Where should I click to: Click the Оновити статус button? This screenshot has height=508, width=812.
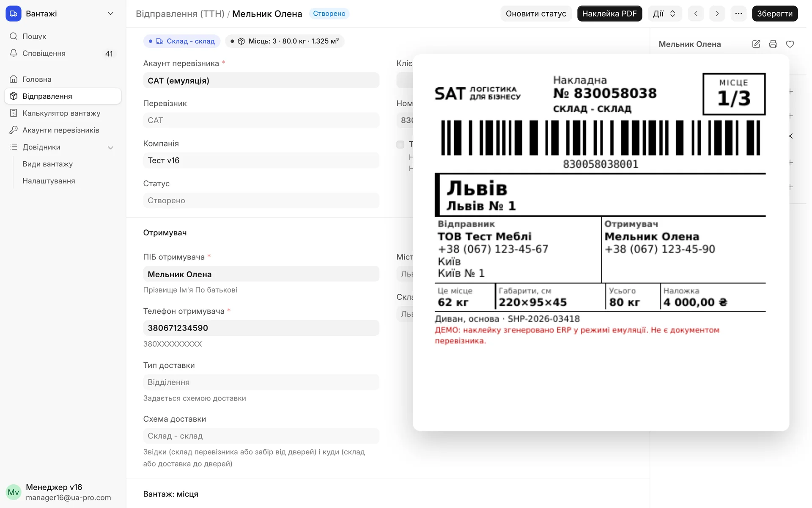pos(536,14)
